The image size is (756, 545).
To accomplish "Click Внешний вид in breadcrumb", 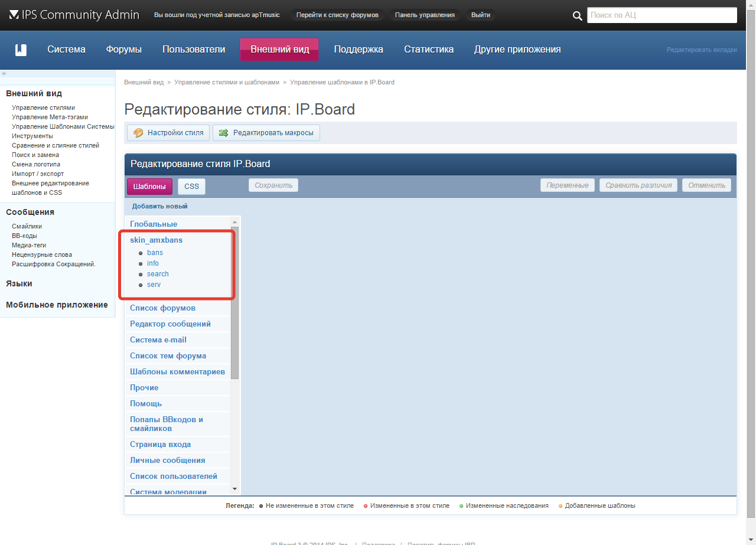I will click(x=144, y=82).
